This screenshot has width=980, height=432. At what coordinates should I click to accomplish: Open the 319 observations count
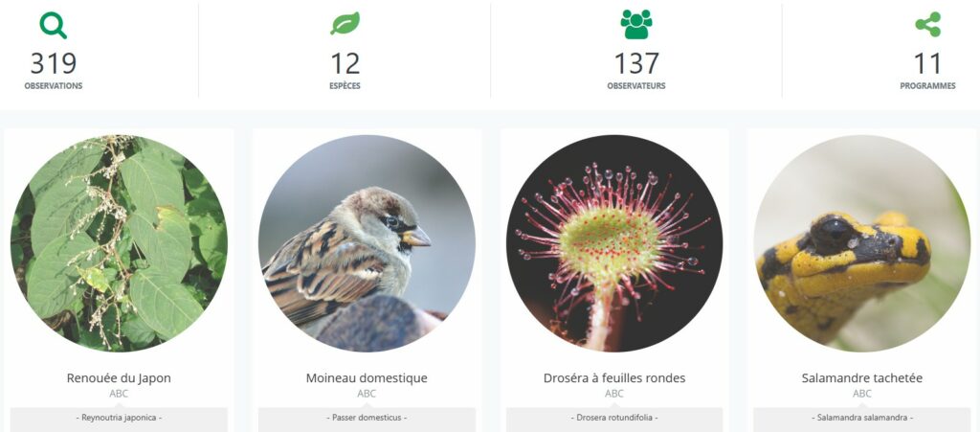[x=54, y=64]
